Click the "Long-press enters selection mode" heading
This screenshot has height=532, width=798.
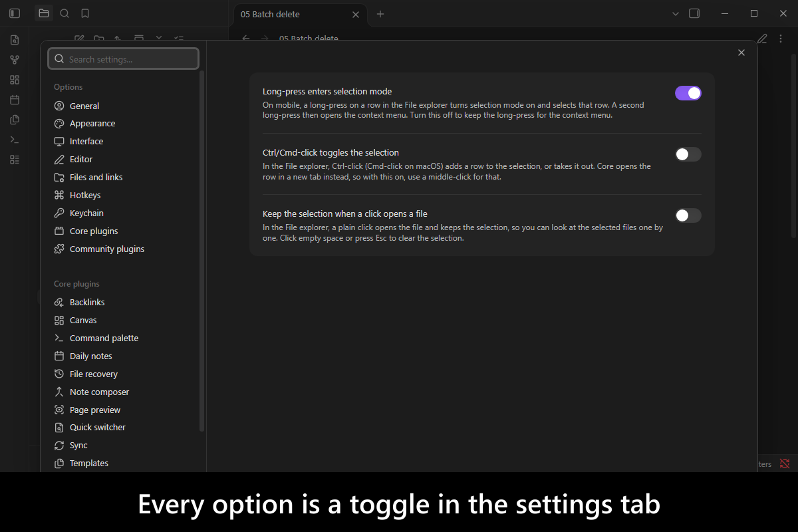327,92
